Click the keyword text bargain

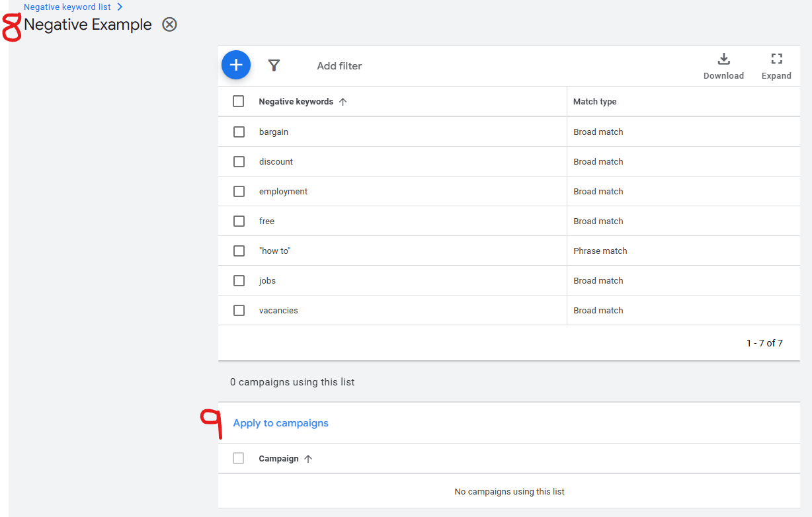274,132
